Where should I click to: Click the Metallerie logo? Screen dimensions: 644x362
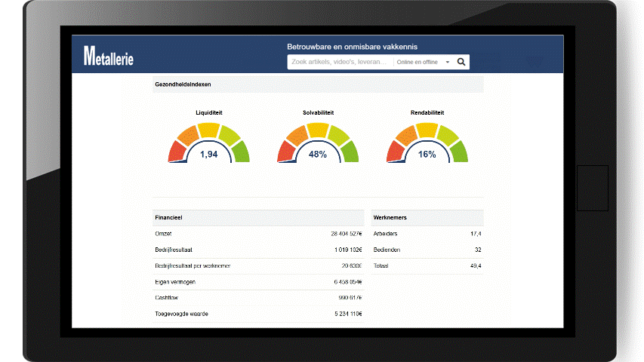(108, 56)
